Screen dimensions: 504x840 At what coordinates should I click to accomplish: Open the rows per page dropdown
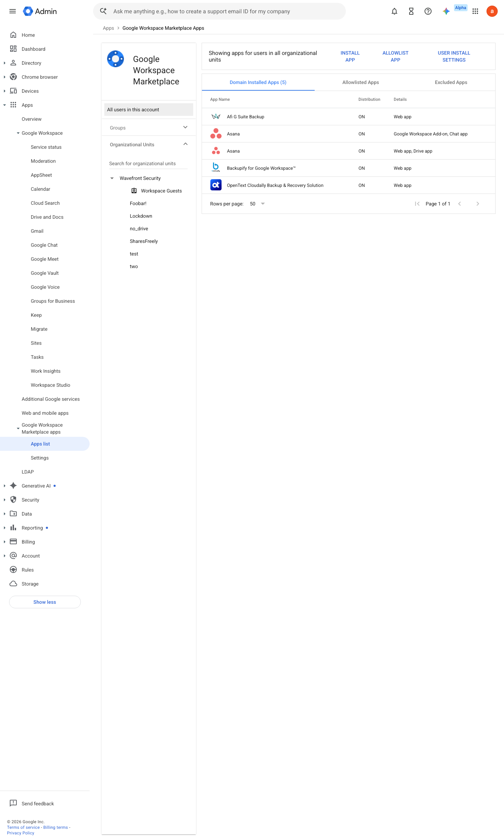click(258, 204)
